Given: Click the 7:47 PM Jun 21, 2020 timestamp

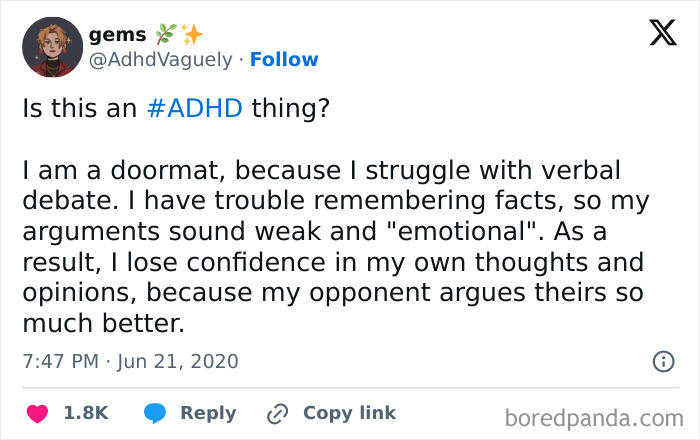Looking at the screenshot, I should click(x=131, y=361).
